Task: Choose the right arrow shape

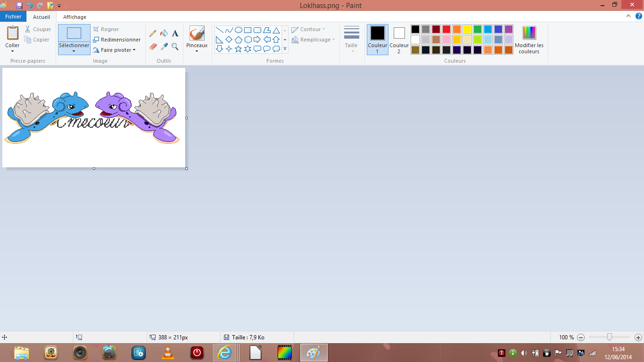Action: (x=257, y=40)
